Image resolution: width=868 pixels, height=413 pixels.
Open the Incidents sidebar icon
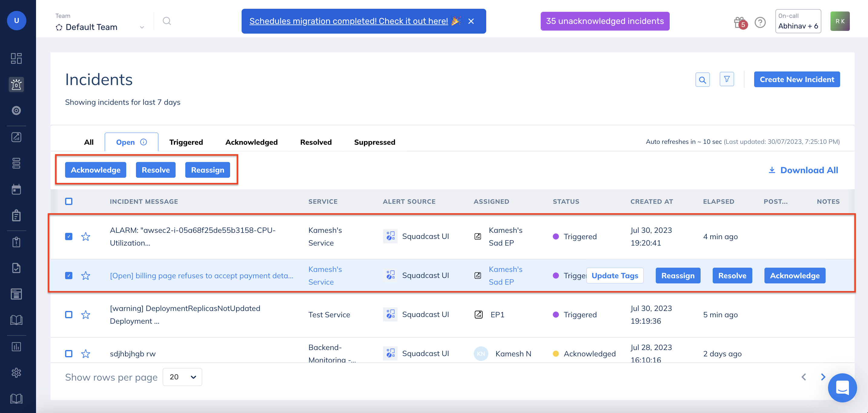(16, 84)
